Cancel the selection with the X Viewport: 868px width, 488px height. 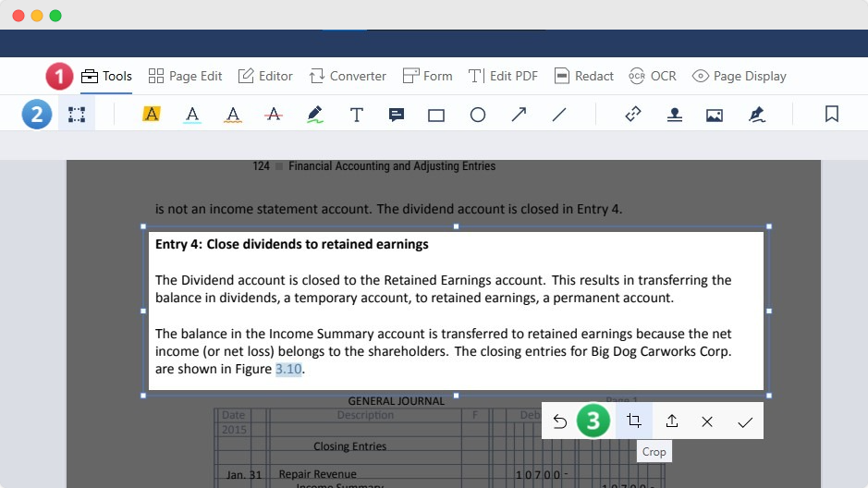(707, 421)
